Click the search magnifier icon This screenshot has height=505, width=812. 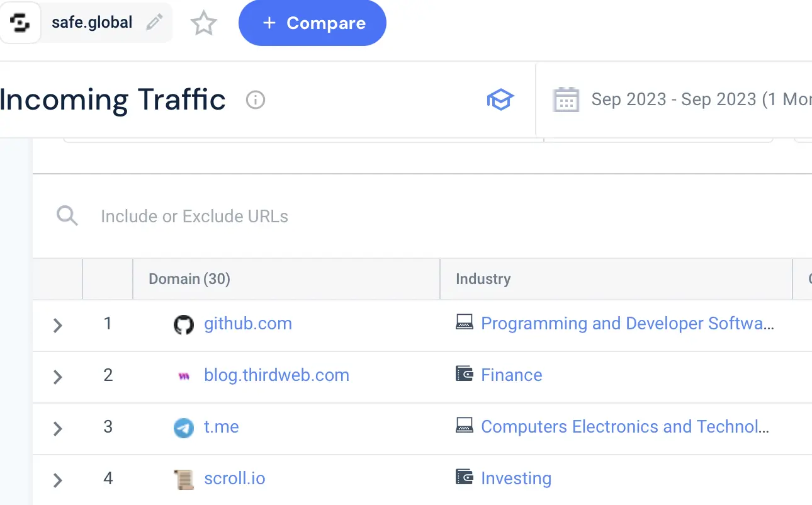[x=67, y=216]
